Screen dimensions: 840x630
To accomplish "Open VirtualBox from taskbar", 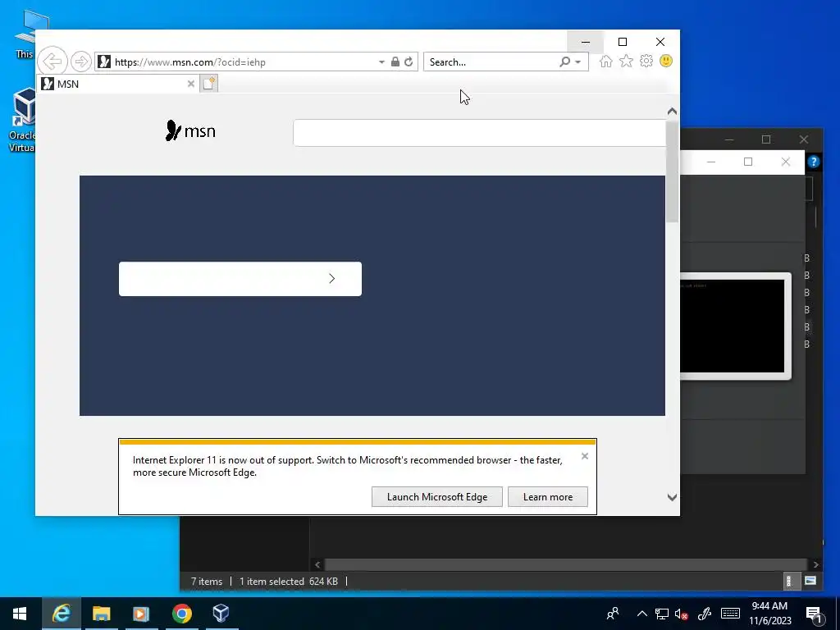I will tap(221, 614).
